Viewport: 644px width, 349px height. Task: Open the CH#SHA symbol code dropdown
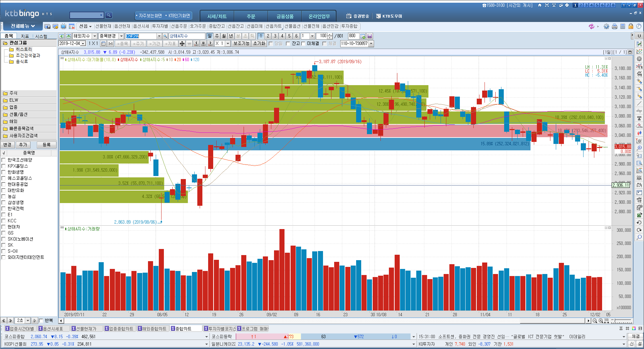[x=159, y=36]
